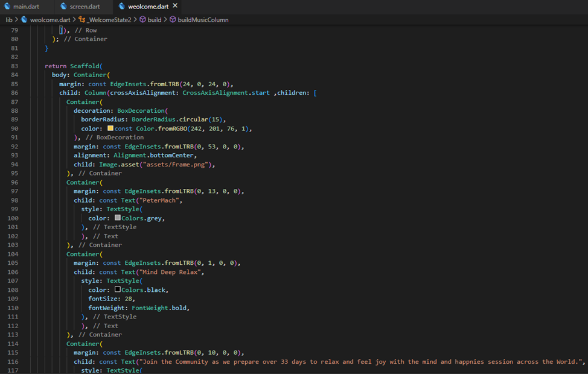The height and width of the screenshot is (374, 588).
Task: Click line number 98 in gutter
Action: point(14,200)
